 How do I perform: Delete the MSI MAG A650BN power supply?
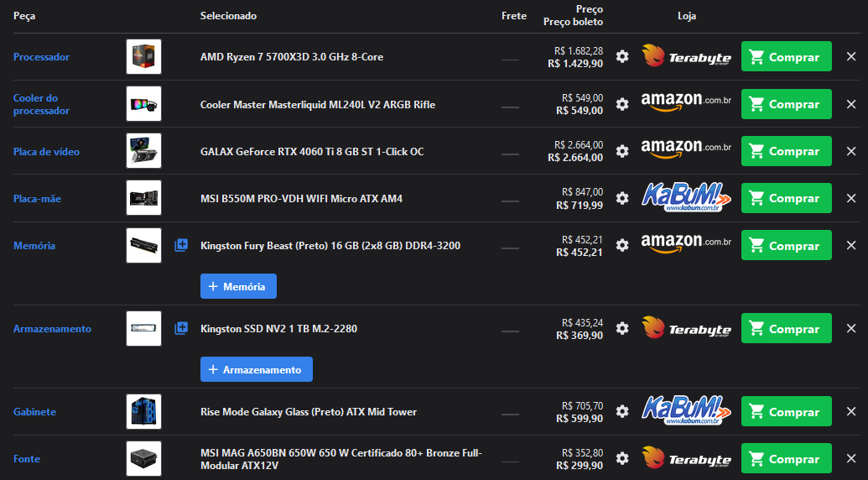[851, 458]
